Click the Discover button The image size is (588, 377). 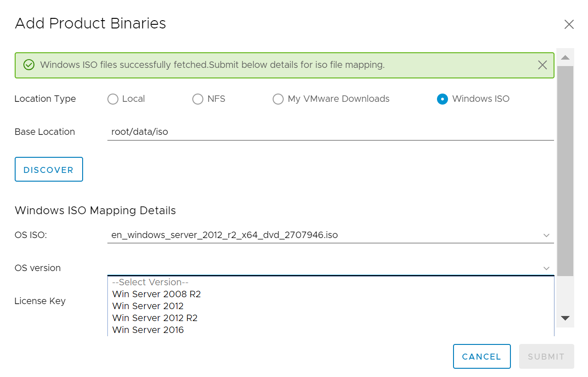point(49,169)
